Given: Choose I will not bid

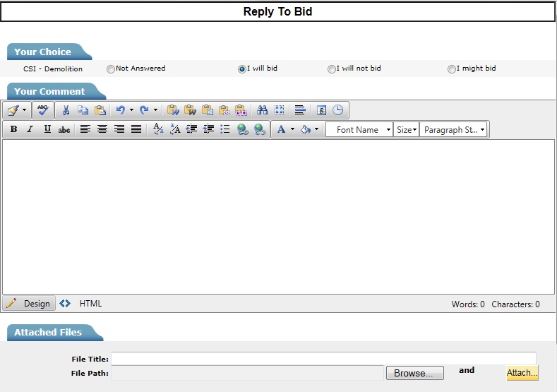Looking at the screenshot, I should (x=331, y=69).
